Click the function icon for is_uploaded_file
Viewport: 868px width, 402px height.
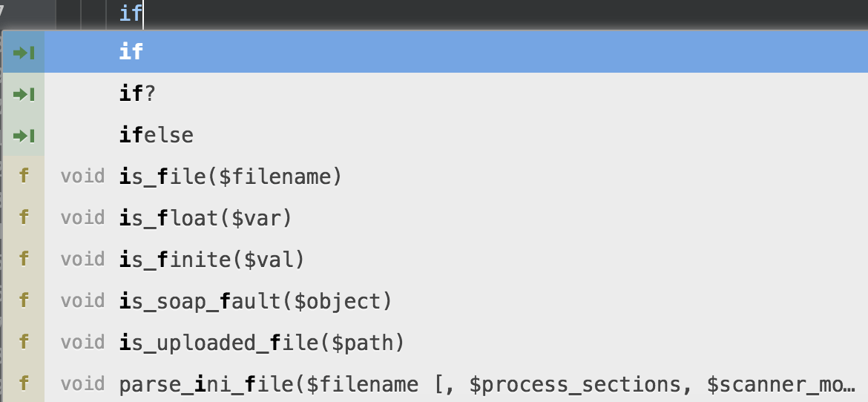[23, 342]
